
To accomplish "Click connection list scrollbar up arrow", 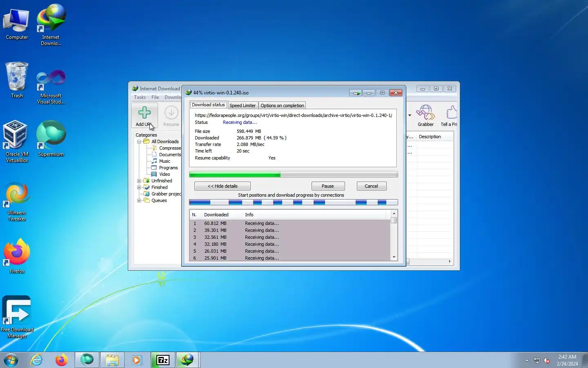I will point(394,213).
